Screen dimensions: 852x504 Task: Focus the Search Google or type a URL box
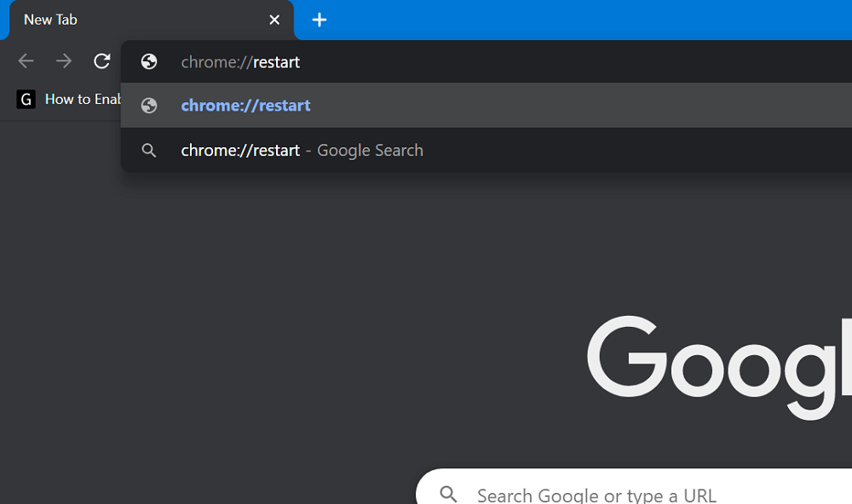click(634, 487)
